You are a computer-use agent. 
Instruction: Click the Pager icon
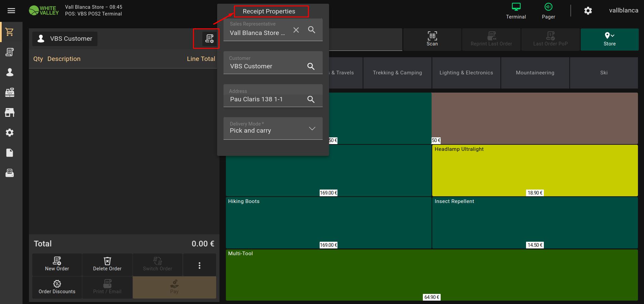(548, 11)
